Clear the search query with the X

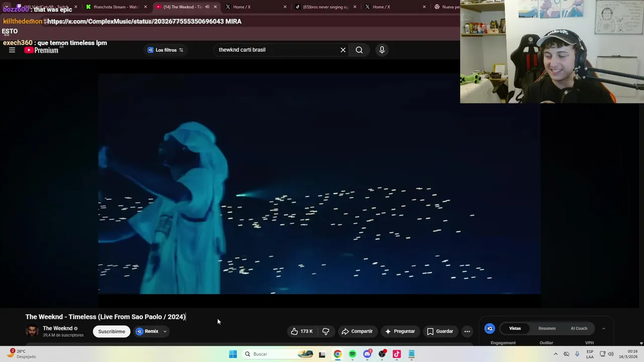point(343,50)
